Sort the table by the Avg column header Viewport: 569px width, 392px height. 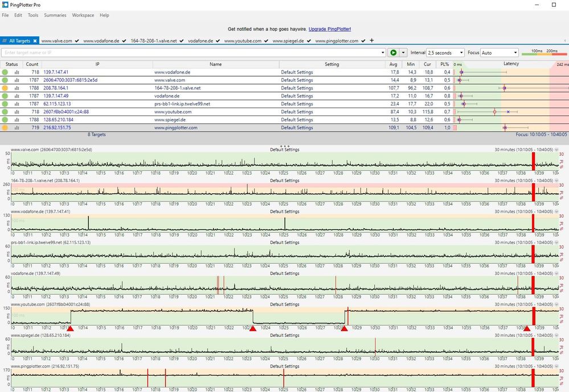click(x=393, y=64)
